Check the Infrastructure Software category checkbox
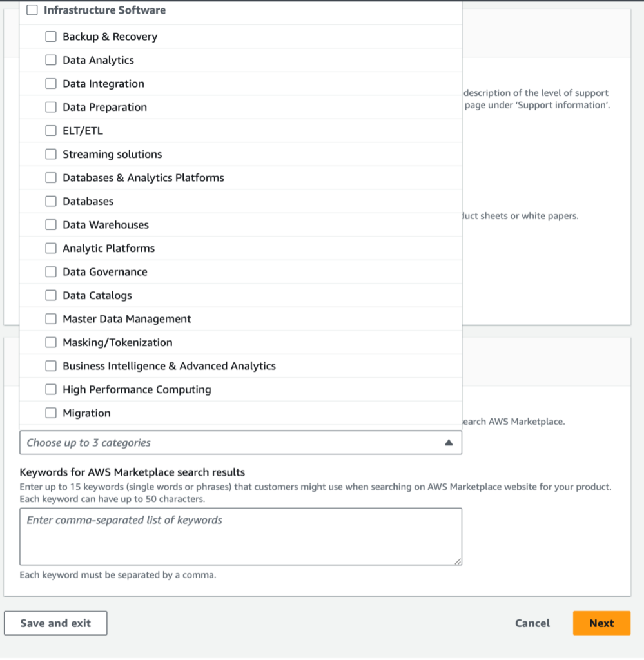This screenshot has height=660, width=644. click(31, 10)
